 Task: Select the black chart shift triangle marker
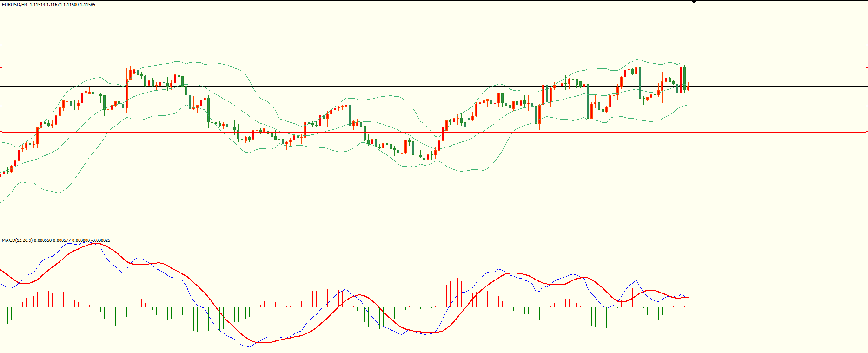coord(694,2)
